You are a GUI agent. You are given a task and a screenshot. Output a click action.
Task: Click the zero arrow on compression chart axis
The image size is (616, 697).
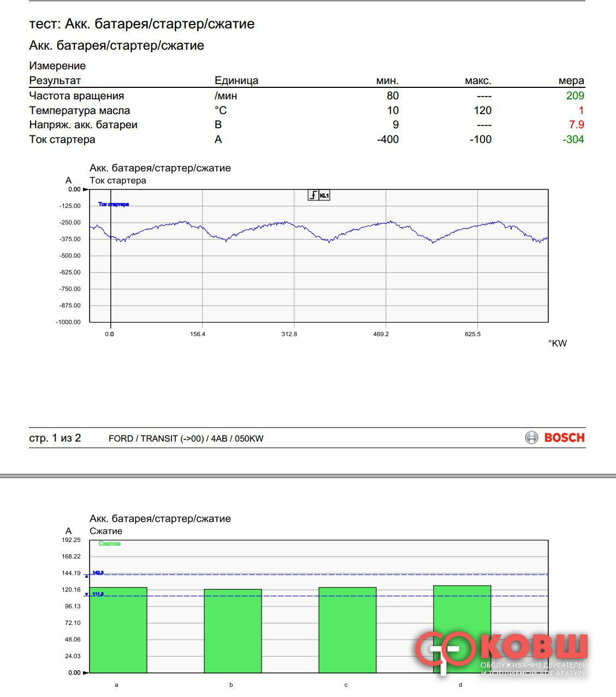pos(85,672)
